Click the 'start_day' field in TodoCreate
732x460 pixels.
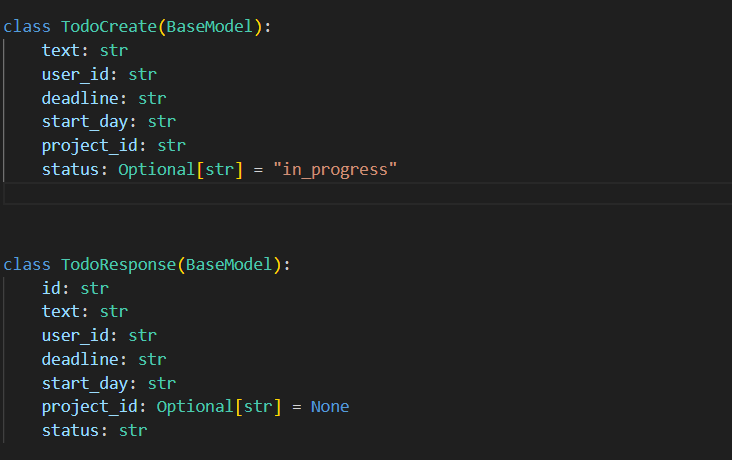tap(85, 122)
